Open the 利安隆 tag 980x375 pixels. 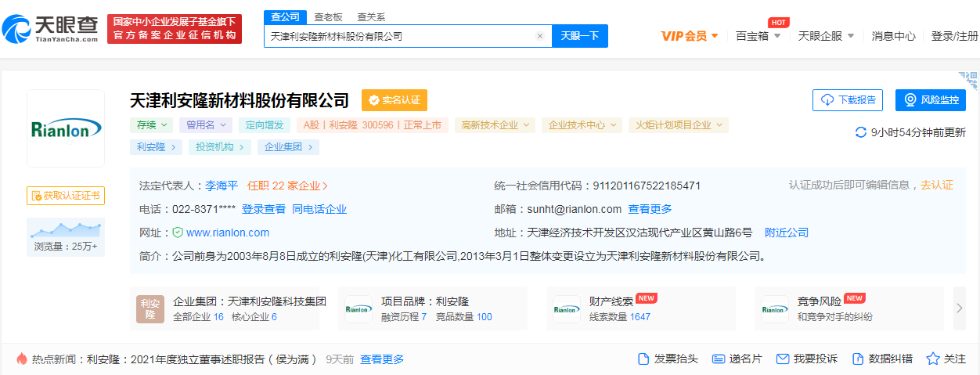[157, 147]
